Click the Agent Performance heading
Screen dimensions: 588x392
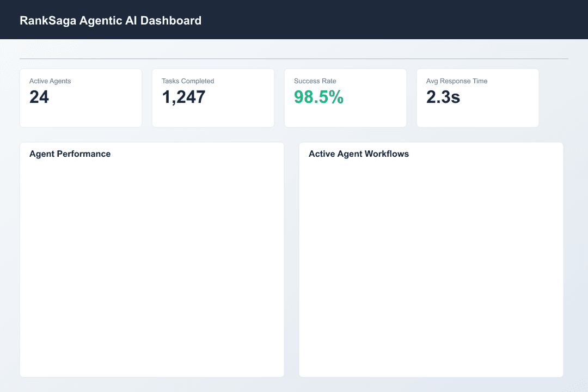[x=70, y=154]
